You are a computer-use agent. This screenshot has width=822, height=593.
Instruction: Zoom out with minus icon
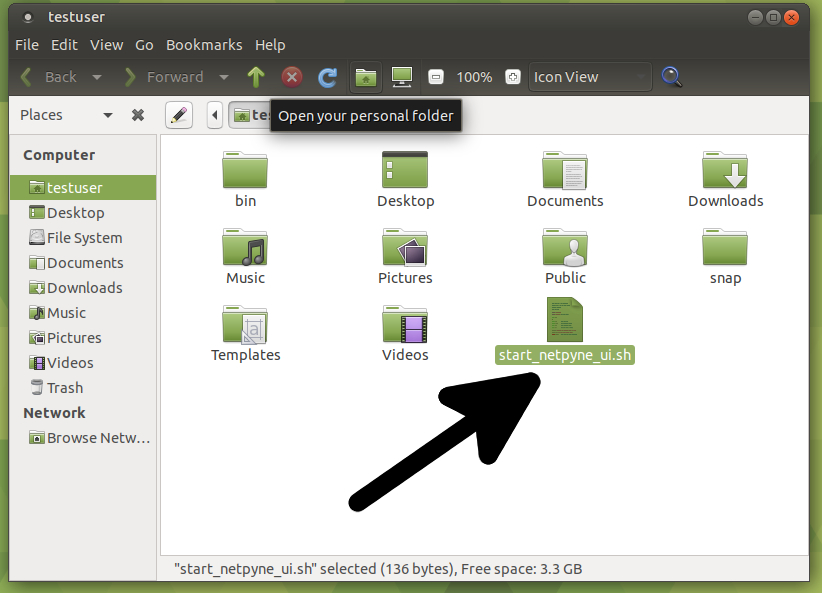coord(436,77)
